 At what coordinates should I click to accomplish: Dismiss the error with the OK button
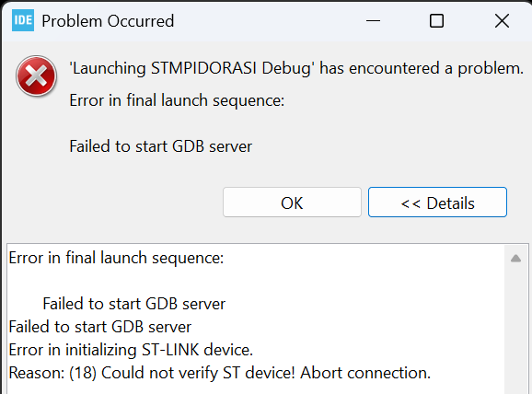pyautogui.click(x=292, y=203)
